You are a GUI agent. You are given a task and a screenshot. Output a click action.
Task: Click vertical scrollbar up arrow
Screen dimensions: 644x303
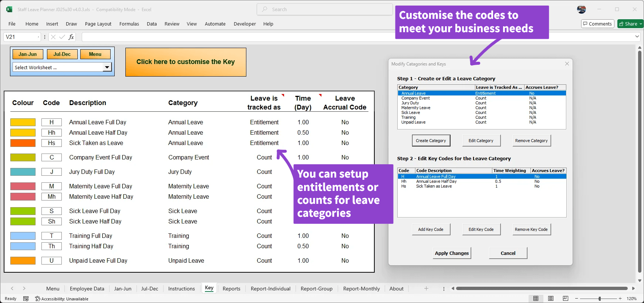[640, 47]
